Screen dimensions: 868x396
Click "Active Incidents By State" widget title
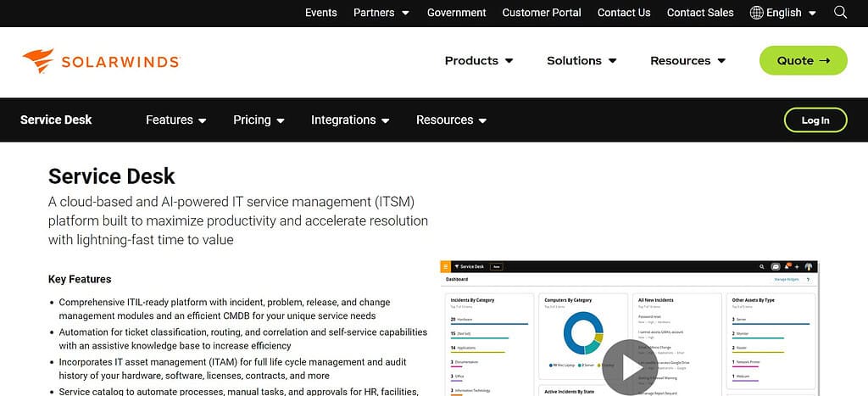(570, 392)
